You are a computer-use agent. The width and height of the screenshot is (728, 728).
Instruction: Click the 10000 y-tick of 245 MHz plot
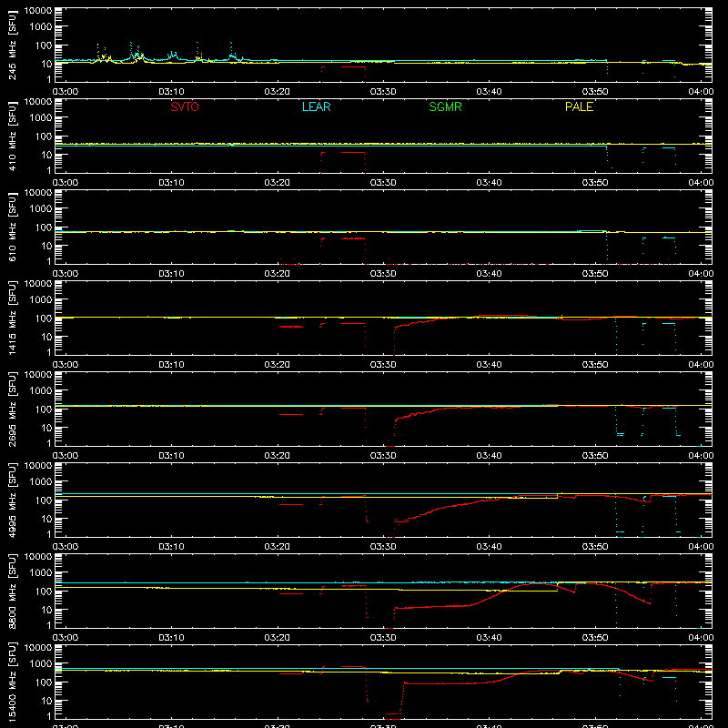click(x=38, y=11)
